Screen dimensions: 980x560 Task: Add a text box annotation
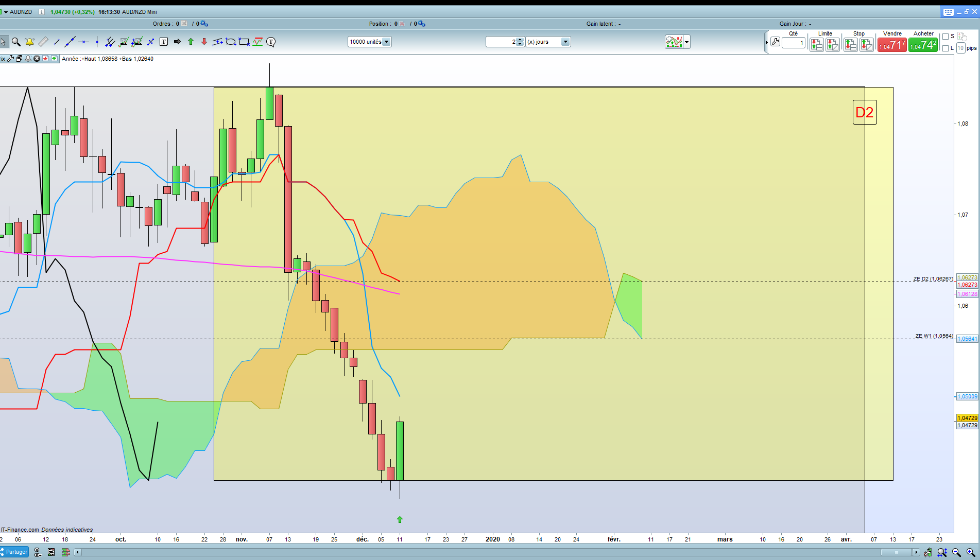coord(164,42)
